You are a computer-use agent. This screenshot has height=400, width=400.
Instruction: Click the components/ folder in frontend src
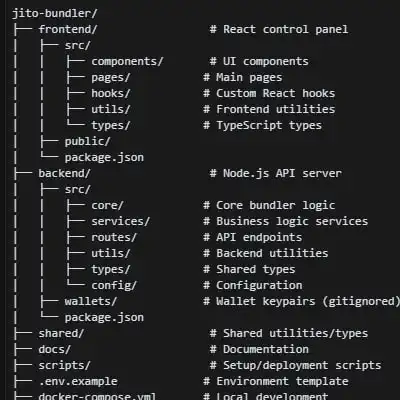(x=127, y=62)
